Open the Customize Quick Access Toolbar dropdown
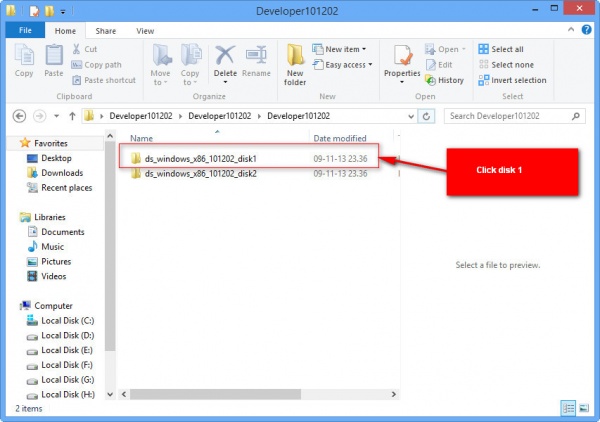 click(x=63, y=12)
